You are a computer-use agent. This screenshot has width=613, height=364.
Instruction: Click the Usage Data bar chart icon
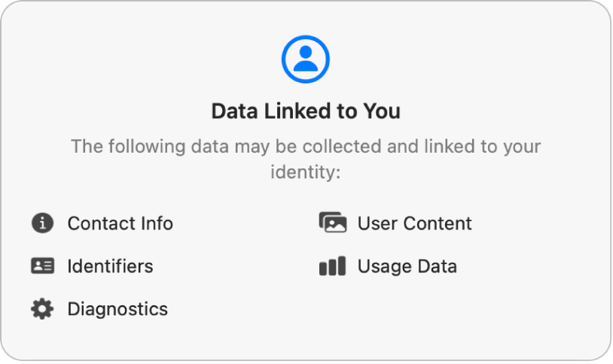coord(332,266)
